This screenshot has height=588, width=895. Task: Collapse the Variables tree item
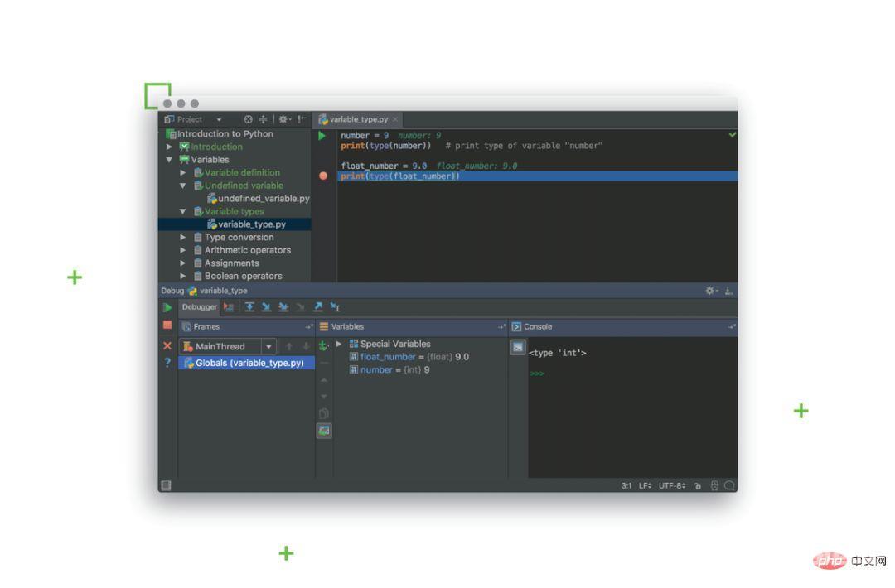[172, 159]
